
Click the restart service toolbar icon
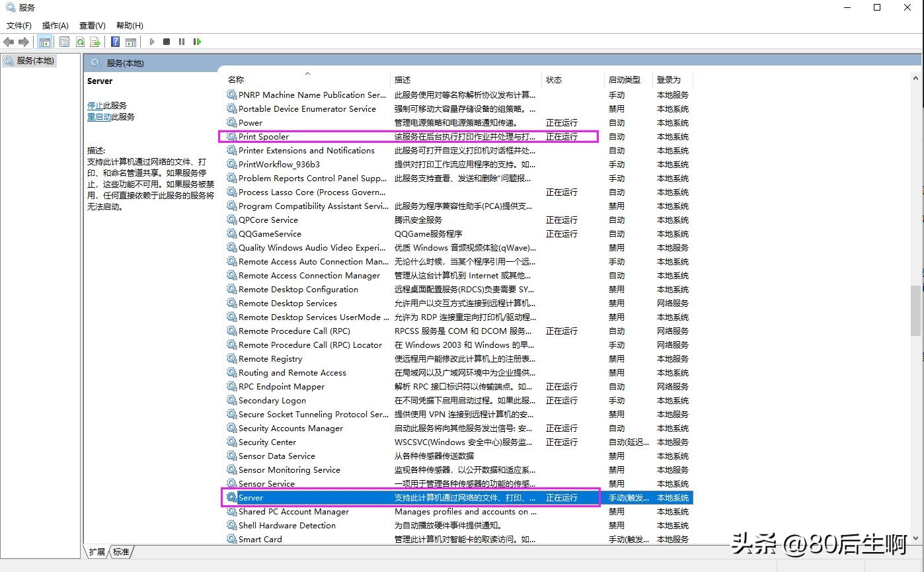click(196, 41)
